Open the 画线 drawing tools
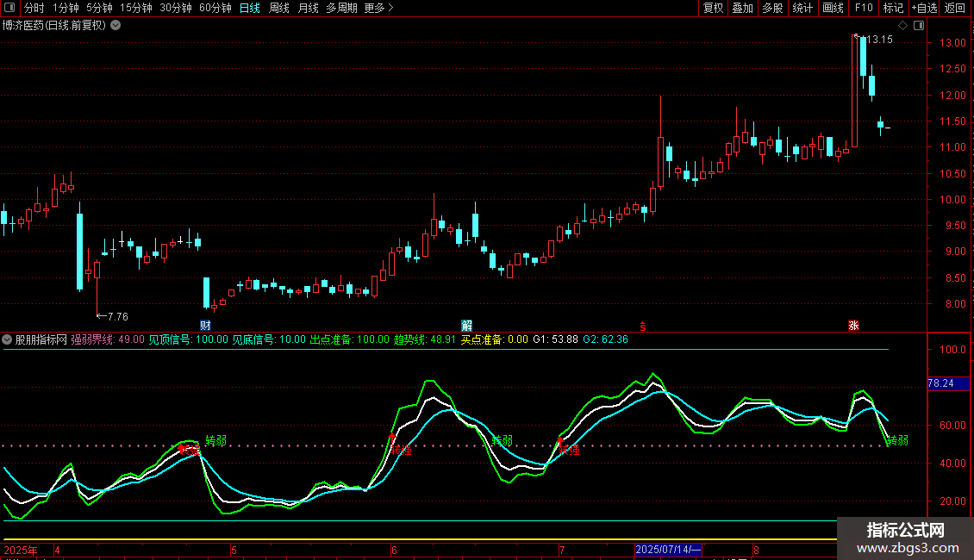 pos(833,8)
